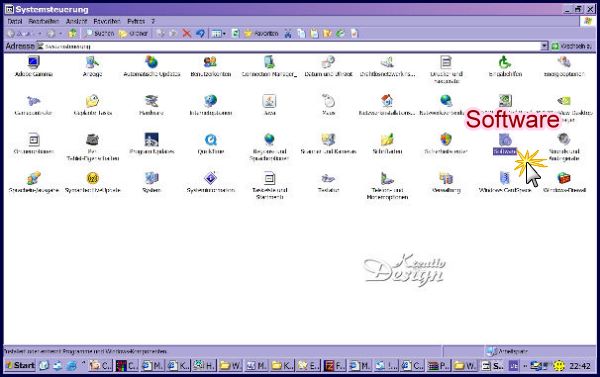Open Drucker und Faxgeräte
Screen dimensions: 600x377
(446, 70)
